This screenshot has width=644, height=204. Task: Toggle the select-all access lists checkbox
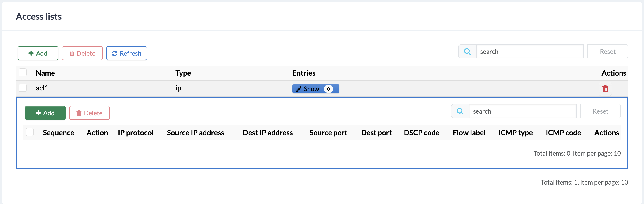point(23,73)
